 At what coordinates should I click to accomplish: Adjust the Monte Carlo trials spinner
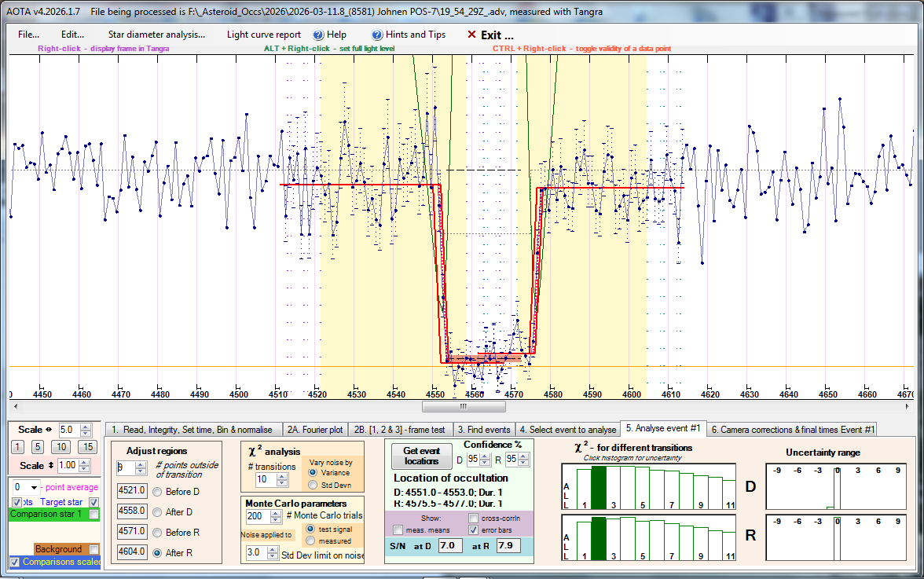point(276,517)
